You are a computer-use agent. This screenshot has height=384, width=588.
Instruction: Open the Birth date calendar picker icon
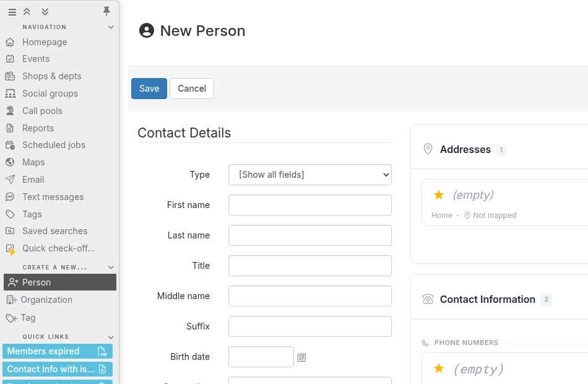pos(301,357)
